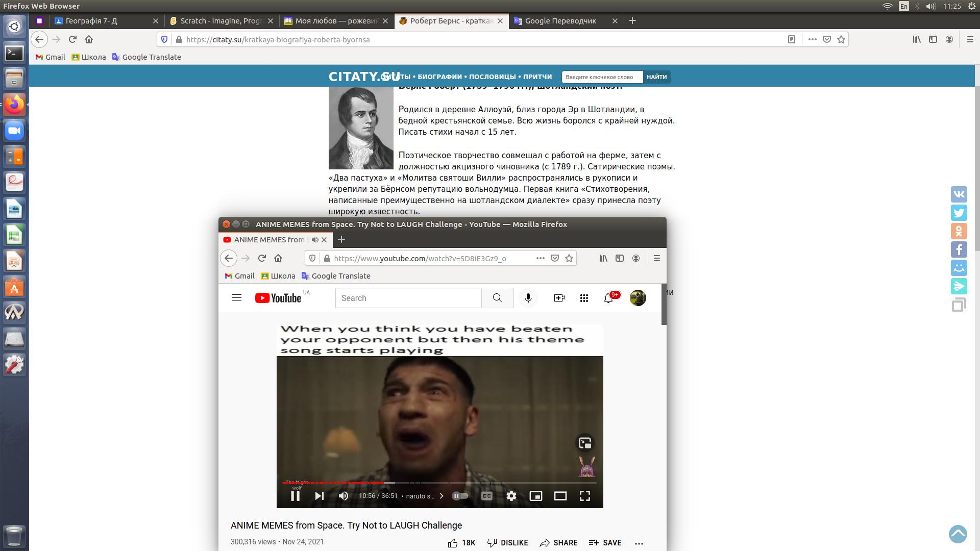Seek on the video progress bar
Image resolution: width=980 pixels, height=551 pixels.
pyautogui.click(x=459, y=483)
